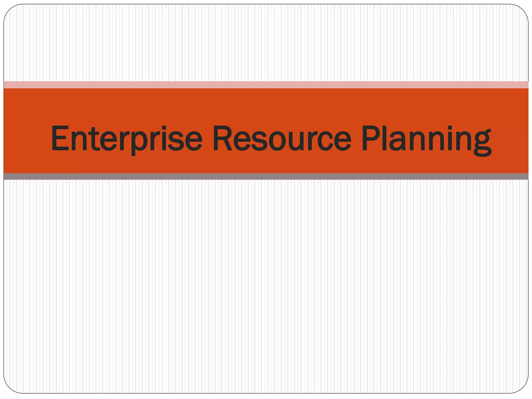Click the final "g" in Planning
Screen dimensions: 532x399
click(x=482, y=142)
